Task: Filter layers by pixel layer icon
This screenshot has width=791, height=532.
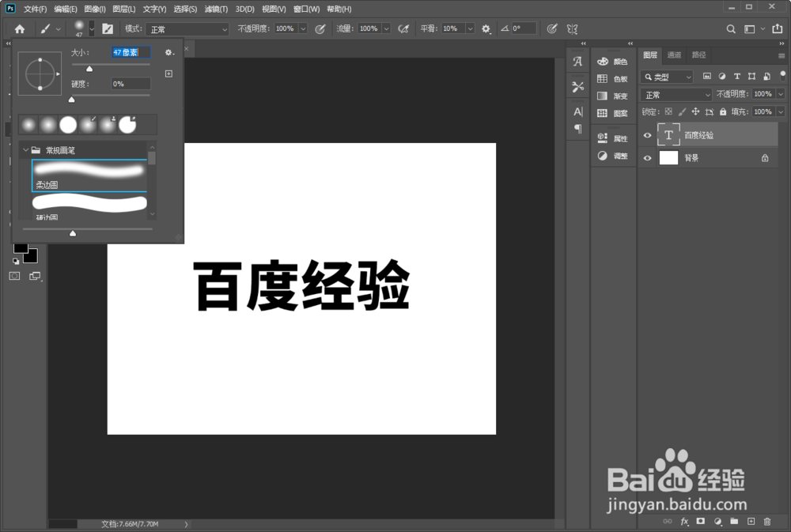Action: tap(706, 76)
